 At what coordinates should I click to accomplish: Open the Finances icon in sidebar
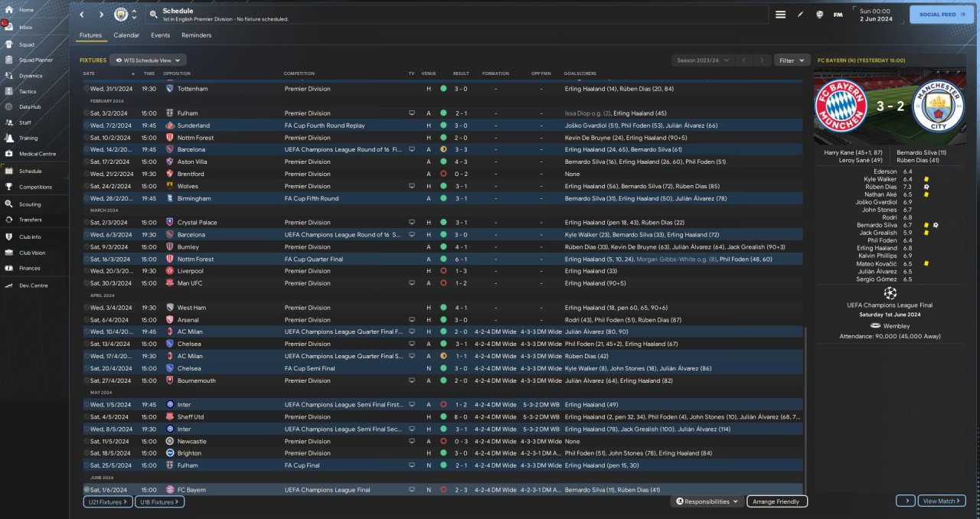click(8, 268)
